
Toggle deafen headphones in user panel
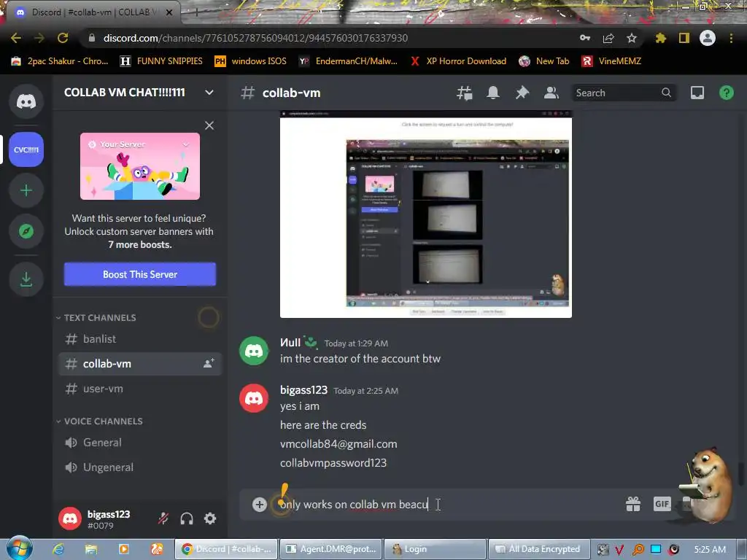click(187, 518)
